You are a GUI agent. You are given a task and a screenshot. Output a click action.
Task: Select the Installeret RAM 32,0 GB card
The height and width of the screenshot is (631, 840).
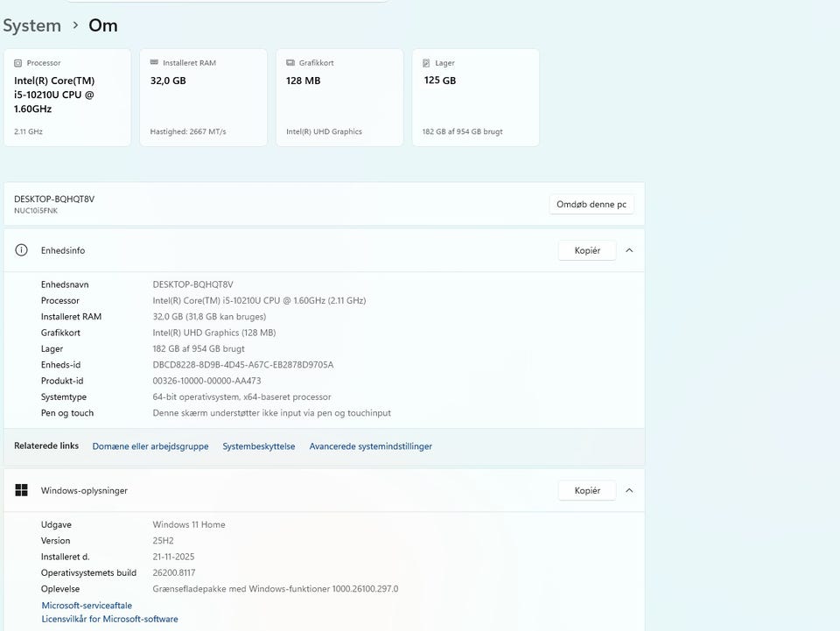pos(204,97)
